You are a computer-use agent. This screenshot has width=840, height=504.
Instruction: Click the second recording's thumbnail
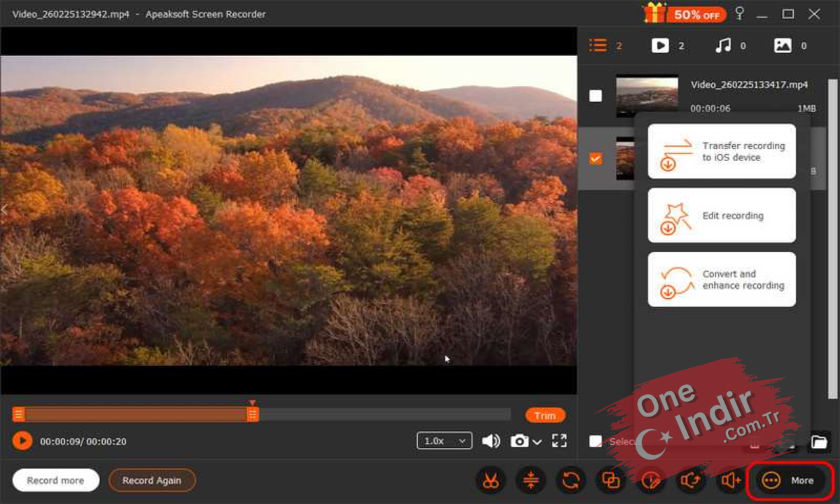pyautogui.click(x=624, y=159)
